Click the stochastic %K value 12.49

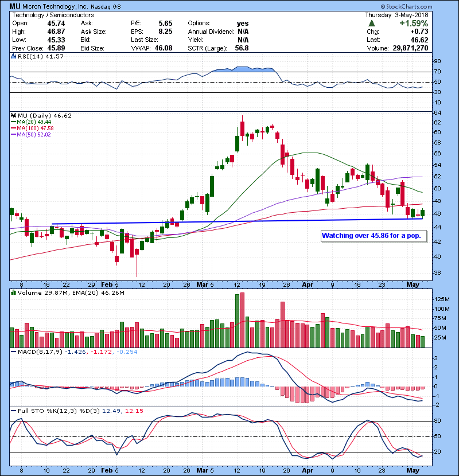[x=112, y=411]
